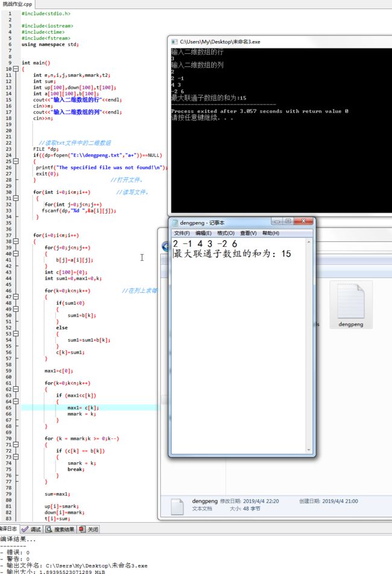Open Notepad's 查看(V) menu
Screen dimensions: 392x574
[x=248, y=233]
